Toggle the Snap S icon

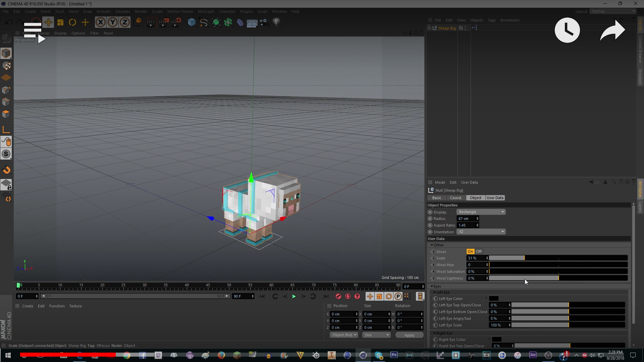point(6,154)
